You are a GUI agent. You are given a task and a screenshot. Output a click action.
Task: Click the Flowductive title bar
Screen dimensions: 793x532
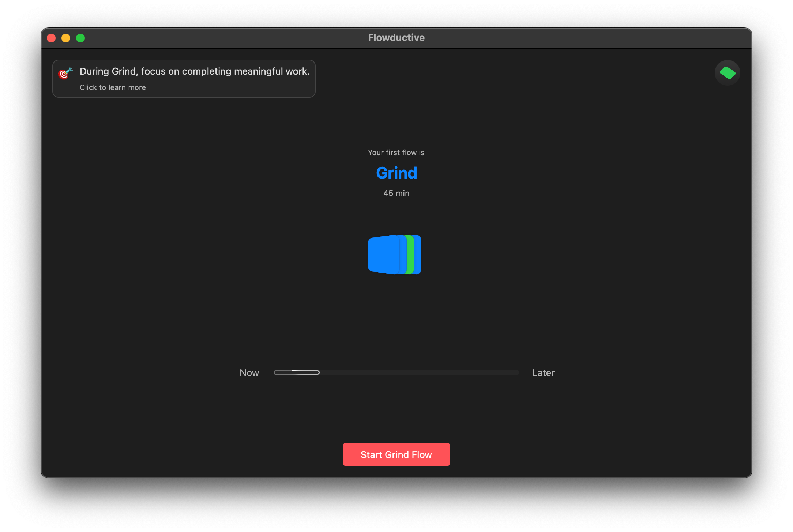point(396,37)
